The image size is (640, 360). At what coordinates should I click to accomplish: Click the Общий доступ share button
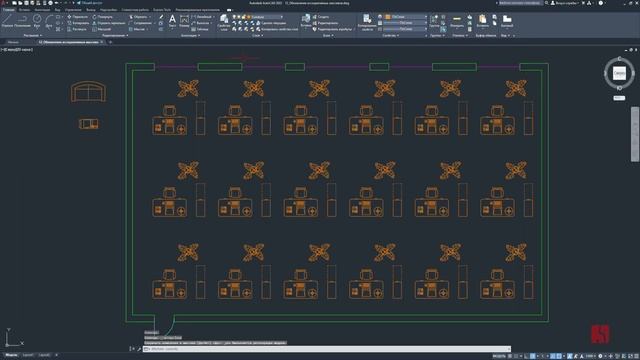point(89,3)
